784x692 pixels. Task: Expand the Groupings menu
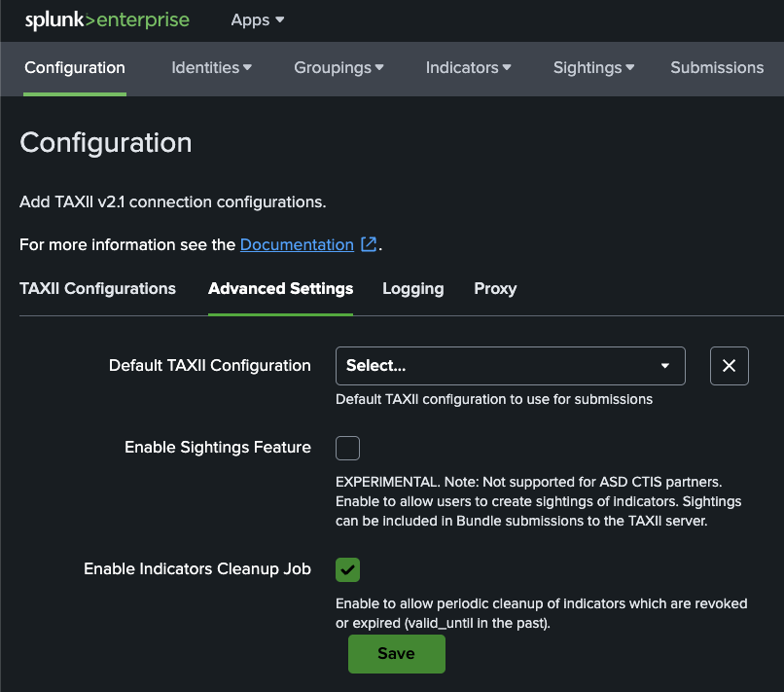click(x=339, y=67)
